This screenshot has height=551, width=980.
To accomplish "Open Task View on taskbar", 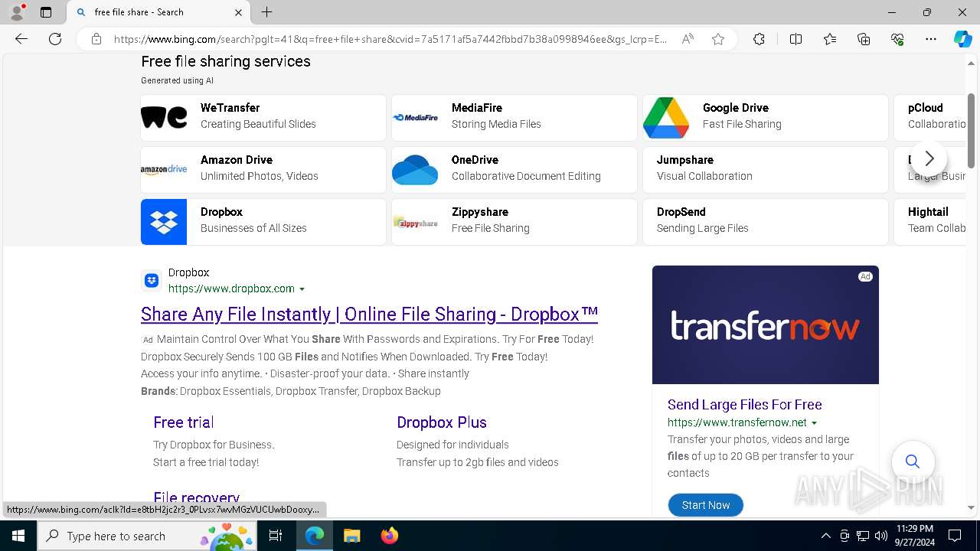I will 276,536.
